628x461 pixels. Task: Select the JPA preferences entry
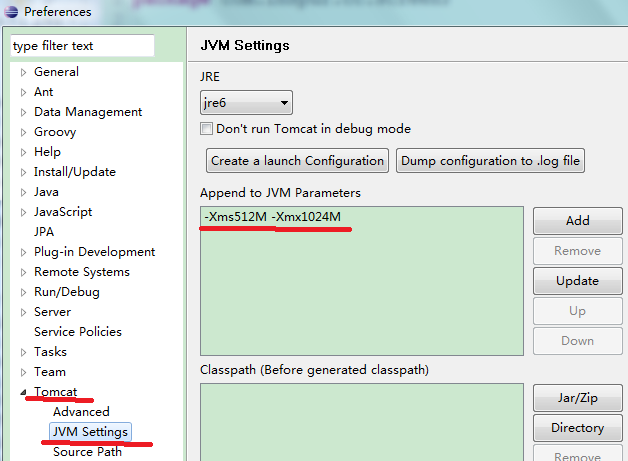pos(44,232)
